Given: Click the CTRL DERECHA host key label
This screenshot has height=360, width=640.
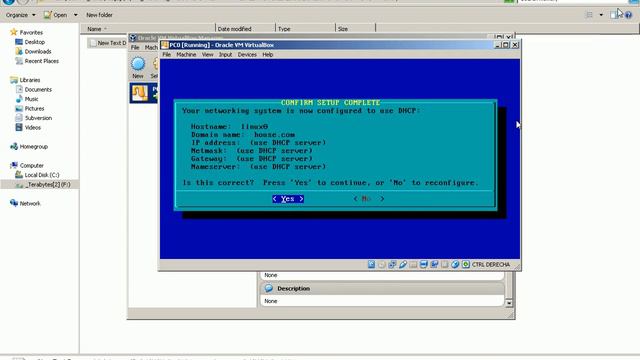Looking at the screenshot, I should tap(491, 264).
